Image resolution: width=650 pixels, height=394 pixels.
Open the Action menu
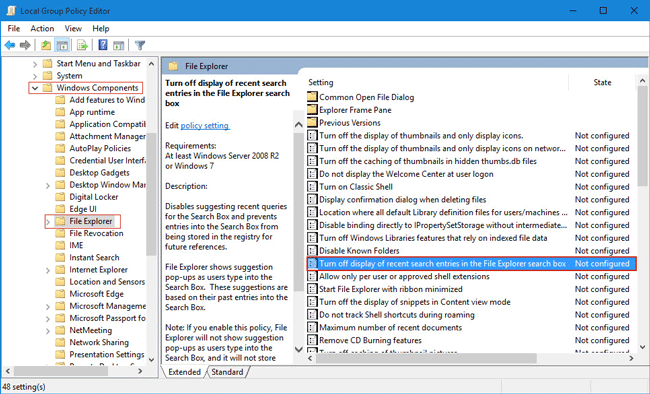42,28
